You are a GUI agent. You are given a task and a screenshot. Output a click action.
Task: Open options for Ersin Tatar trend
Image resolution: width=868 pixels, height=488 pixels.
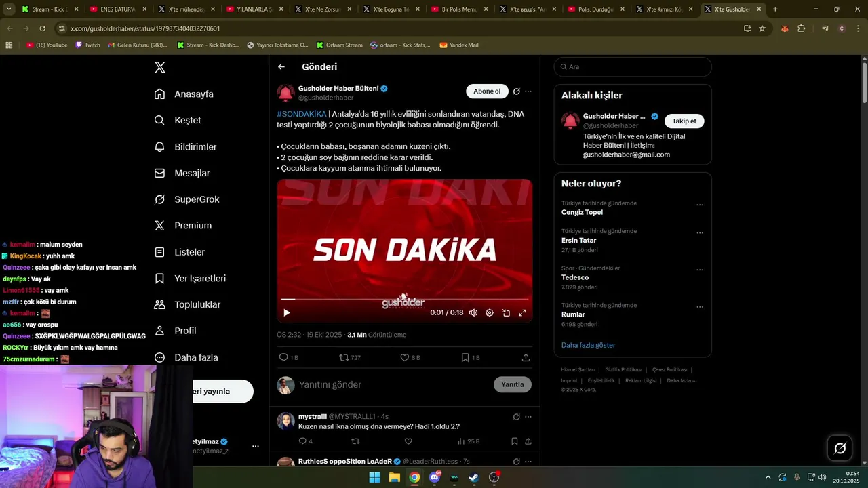[x=700, y=233]
